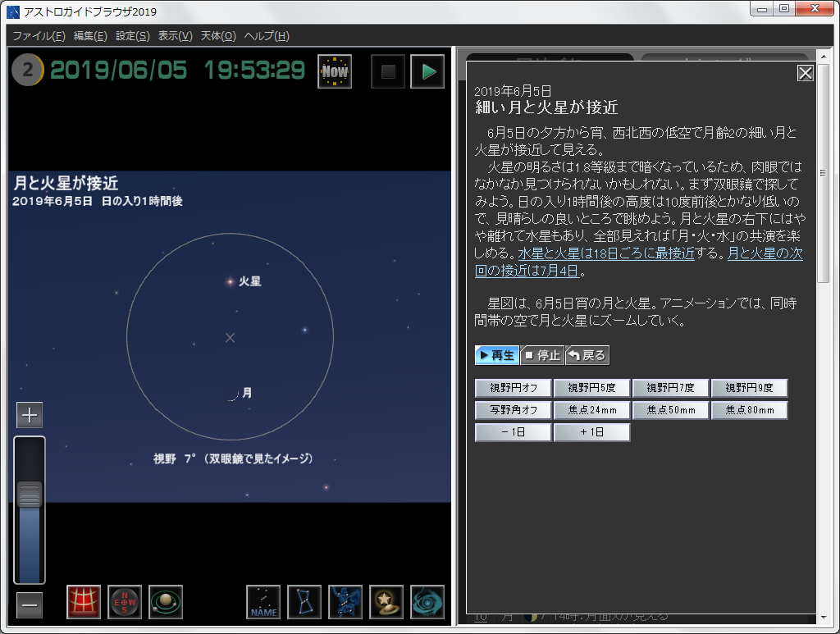Click the plus zoom-in button
The image size is (840, 634).
tap(30, 415)
